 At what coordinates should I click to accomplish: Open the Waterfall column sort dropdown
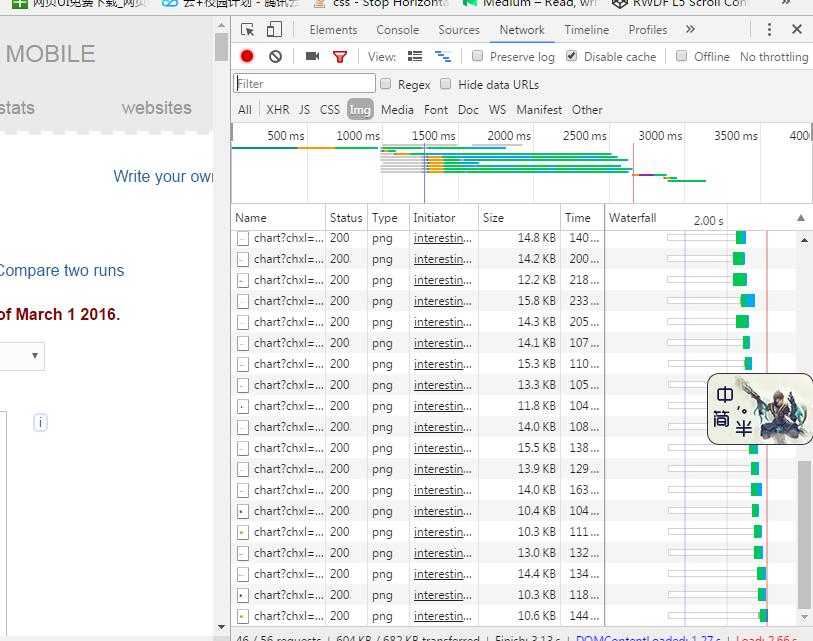coord(801,218)
